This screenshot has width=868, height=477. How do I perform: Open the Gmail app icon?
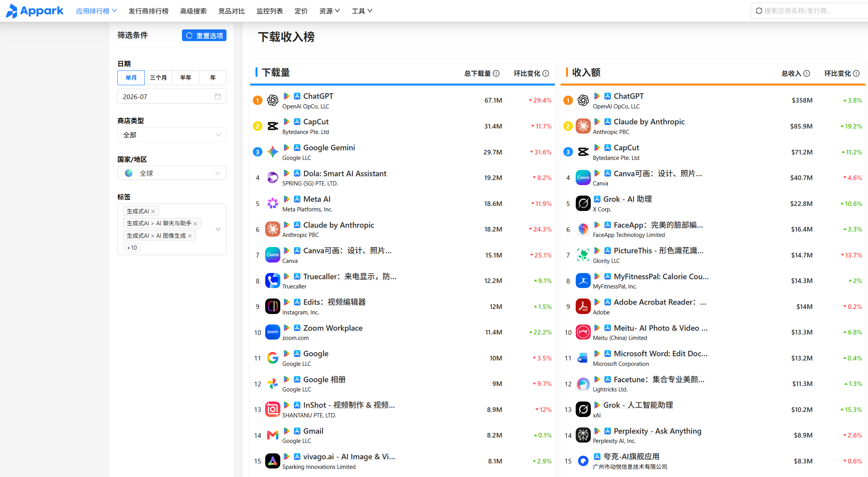[x=273, y=435]
